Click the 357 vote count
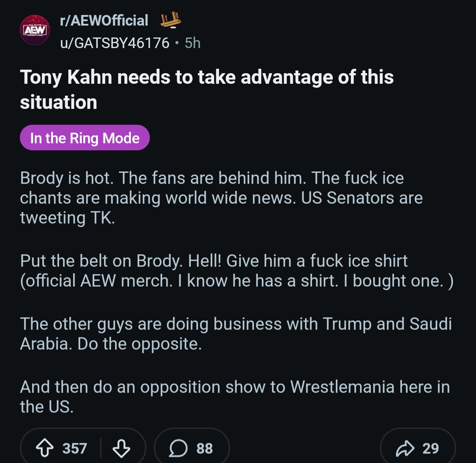 tap(74, 448)
